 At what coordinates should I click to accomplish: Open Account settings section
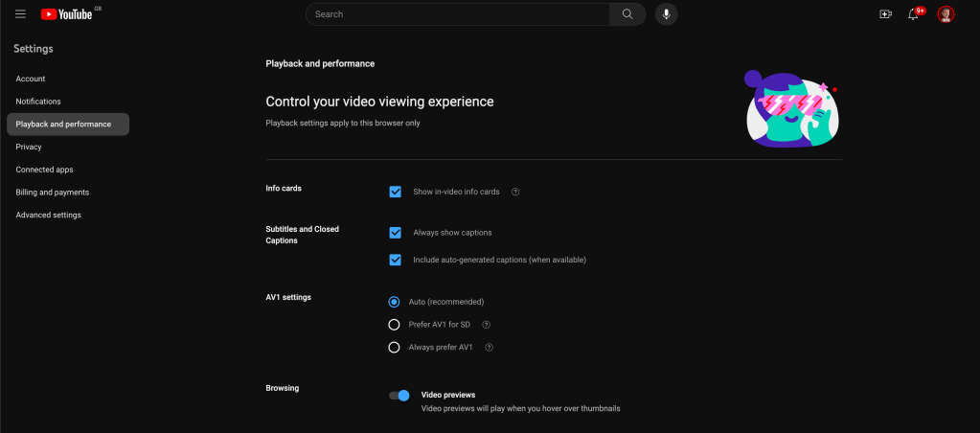coord(68,79)
